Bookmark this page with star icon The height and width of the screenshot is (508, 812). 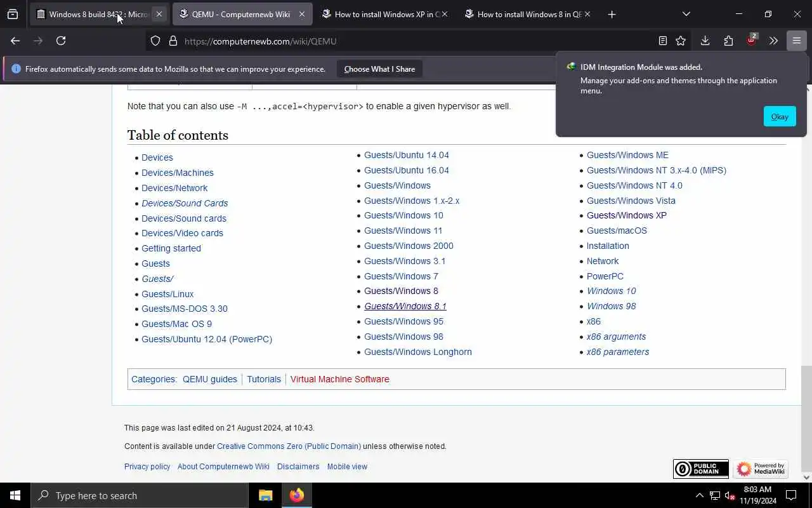681,41
